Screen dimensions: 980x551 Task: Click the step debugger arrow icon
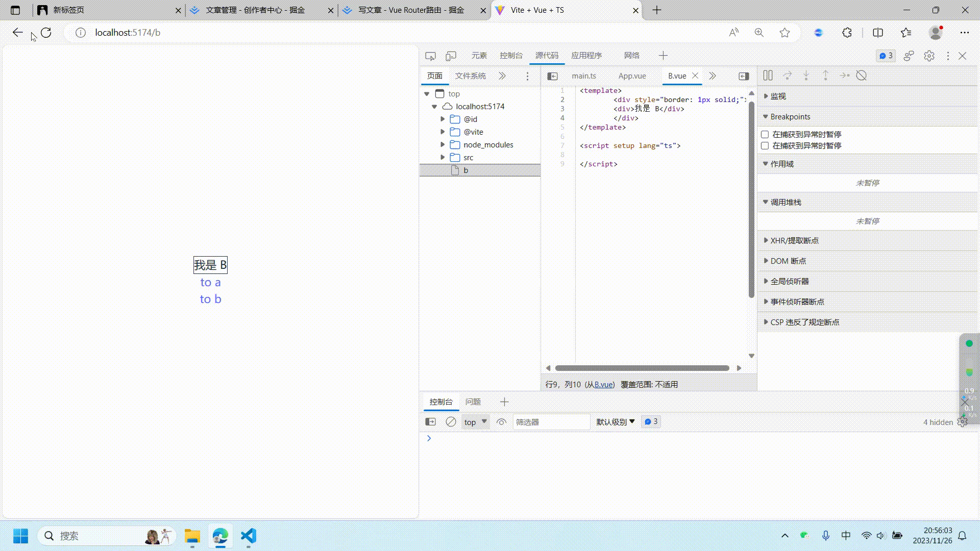click(x=844, y=76)
